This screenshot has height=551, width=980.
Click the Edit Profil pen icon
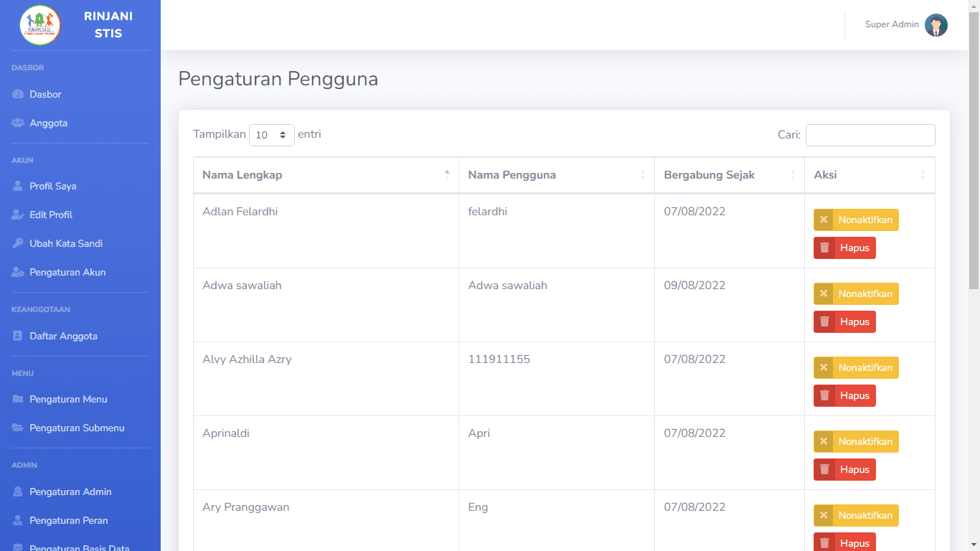(x=18, y=215)
